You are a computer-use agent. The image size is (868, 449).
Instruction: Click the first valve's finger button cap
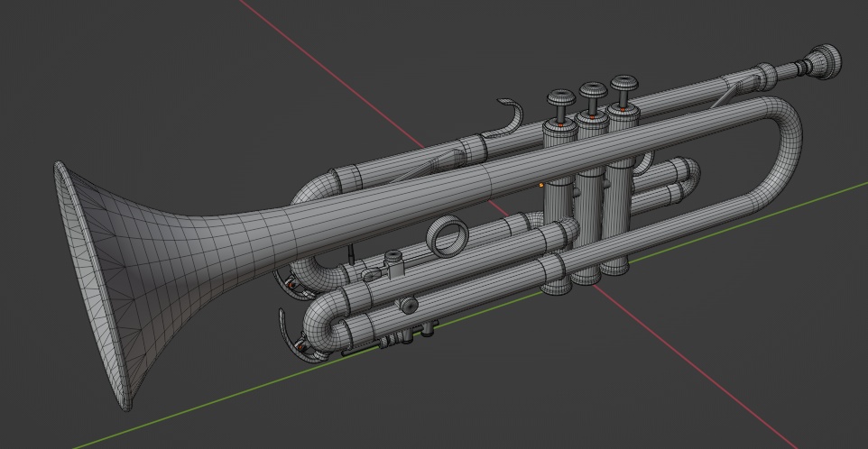(x=561, y=99)
